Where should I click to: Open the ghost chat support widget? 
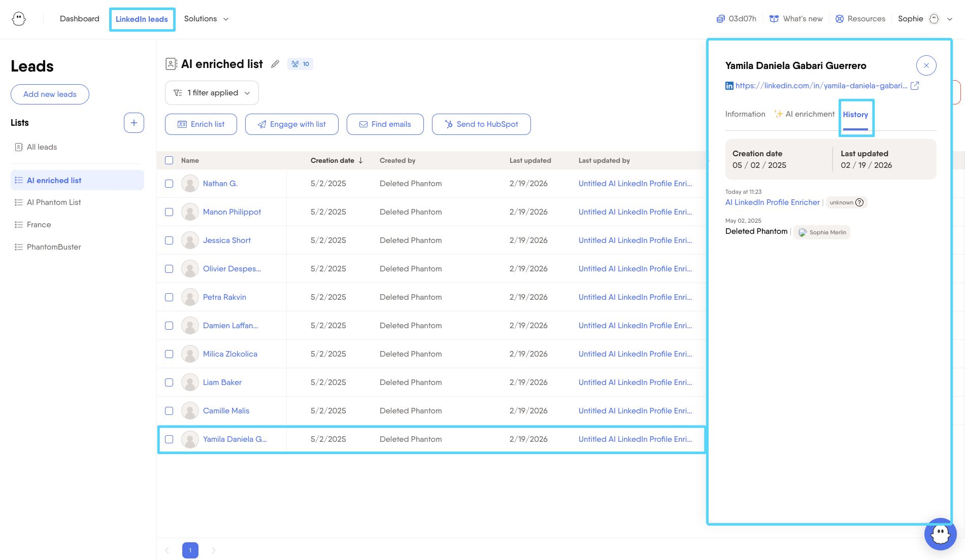940,534
